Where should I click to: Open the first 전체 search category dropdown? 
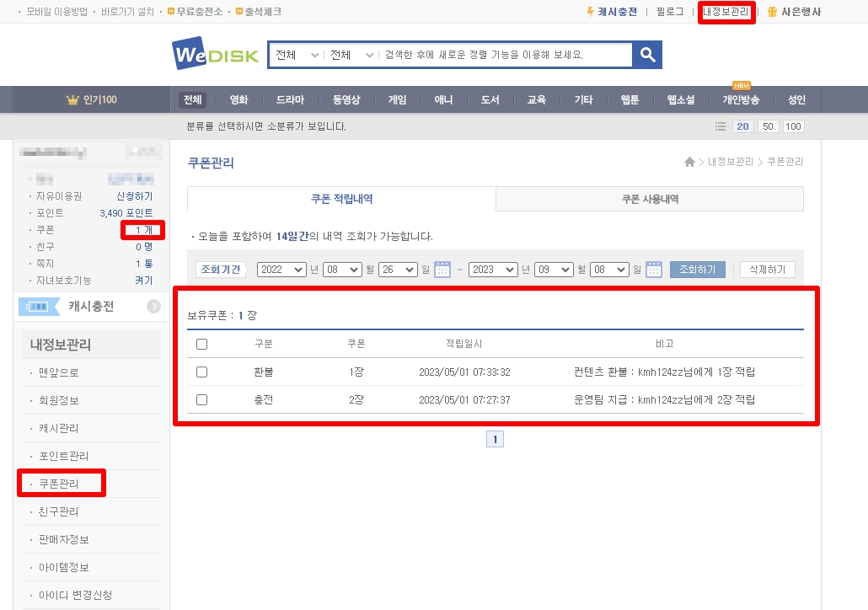coord(297,55)
